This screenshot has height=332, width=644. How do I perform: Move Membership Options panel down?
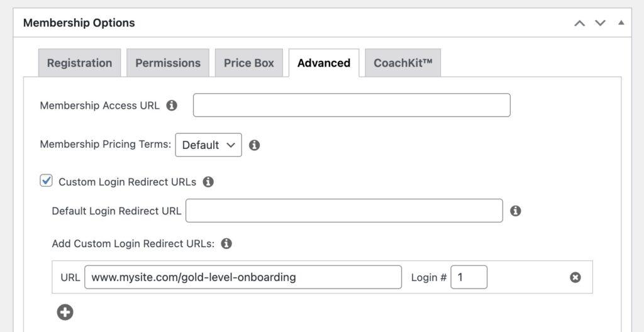click(600, 23)
